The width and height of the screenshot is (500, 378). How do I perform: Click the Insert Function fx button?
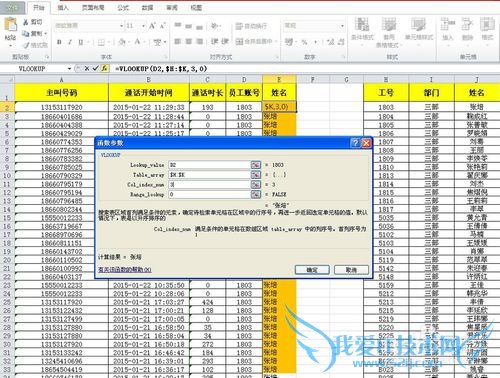(105, 68)
